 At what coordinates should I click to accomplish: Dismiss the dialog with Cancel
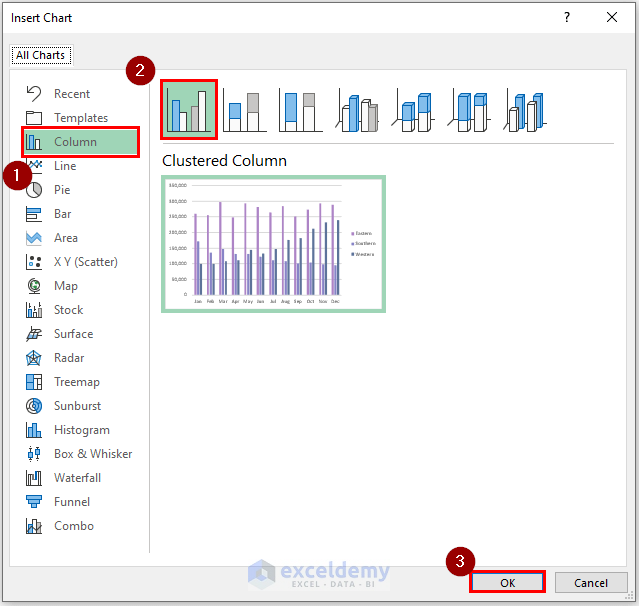click(x=591, y=583)
